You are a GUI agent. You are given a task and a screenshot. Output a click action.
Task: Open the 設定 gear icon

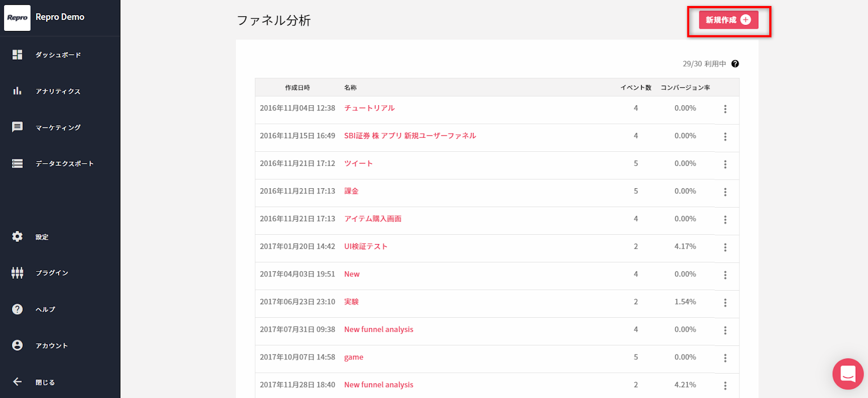[x=17, y=236]
